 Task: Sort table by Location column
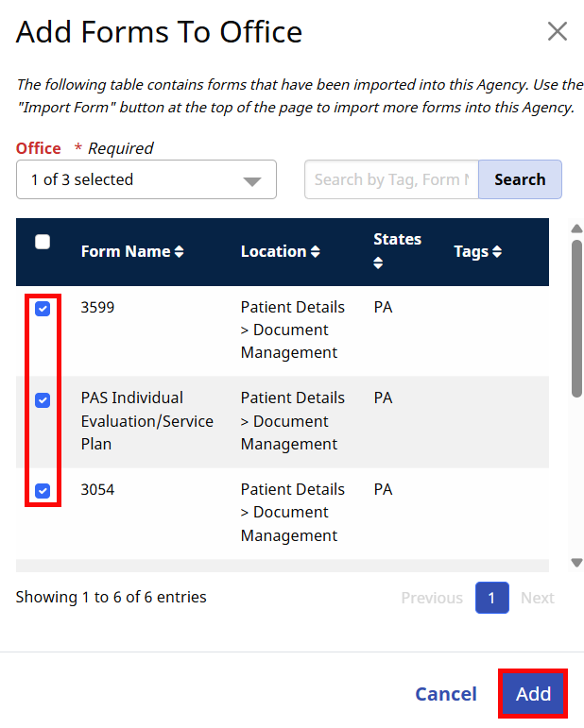pos(280,252)
